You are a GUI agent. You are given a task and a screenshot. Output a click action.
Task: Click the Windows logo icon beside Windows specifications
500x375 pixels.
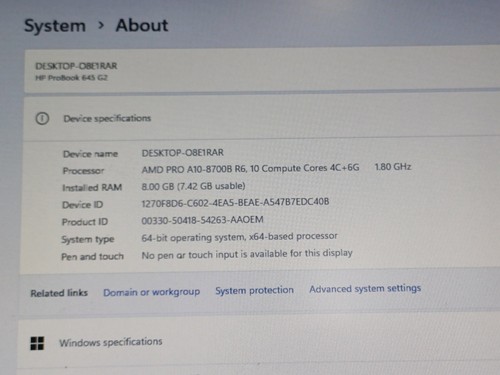click(x=37, y=343)
